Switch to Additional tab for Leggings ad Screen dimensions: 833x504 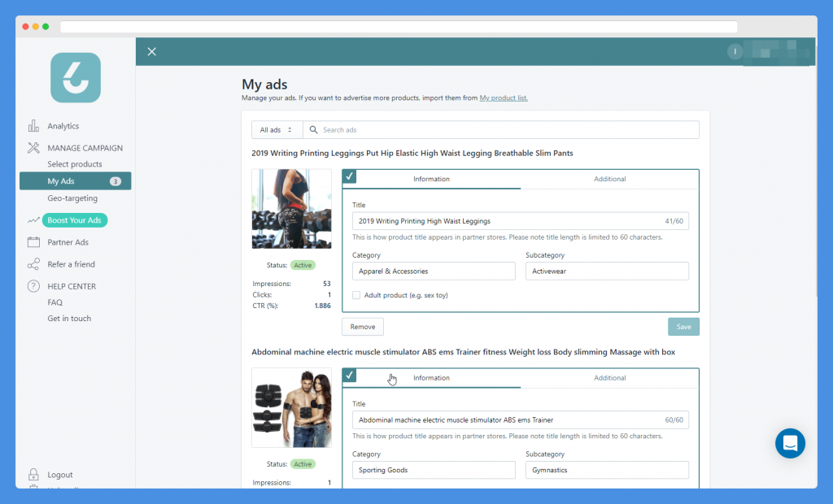click(610, 179)
